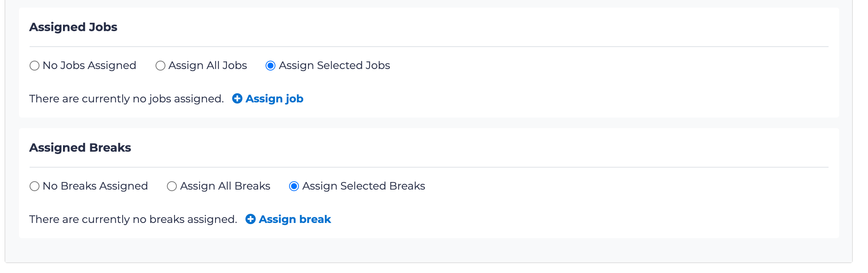Select the "No Breaks Assigned" radio button
The width and height of the screenshot is (868, 273).
[x=35, y=186]
